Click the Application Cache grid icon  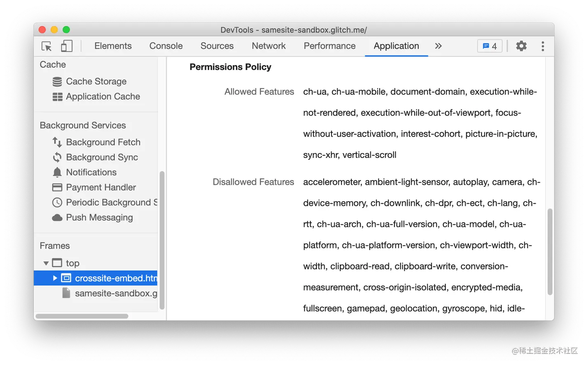point(57,97)
